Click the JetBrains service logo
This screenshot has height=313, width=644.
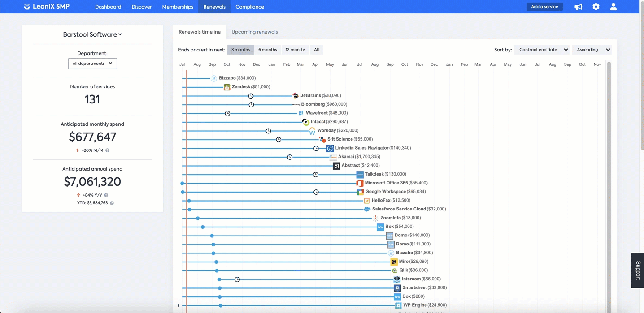[x=296, y=95]
